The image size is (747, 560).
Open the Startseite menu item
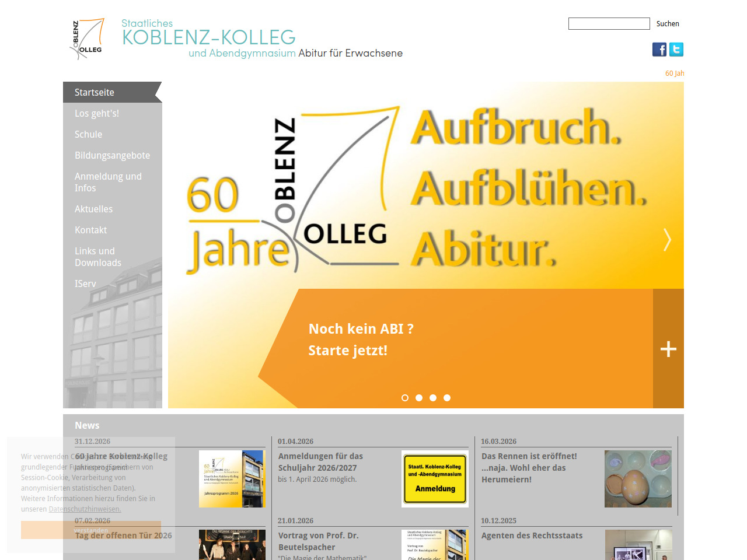[x=95, y=92]
